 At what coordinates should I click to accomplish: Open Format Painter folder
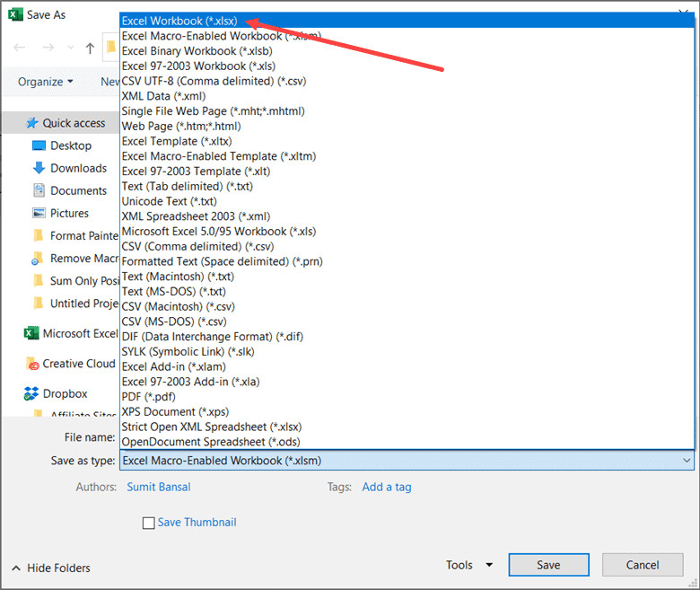75,236
